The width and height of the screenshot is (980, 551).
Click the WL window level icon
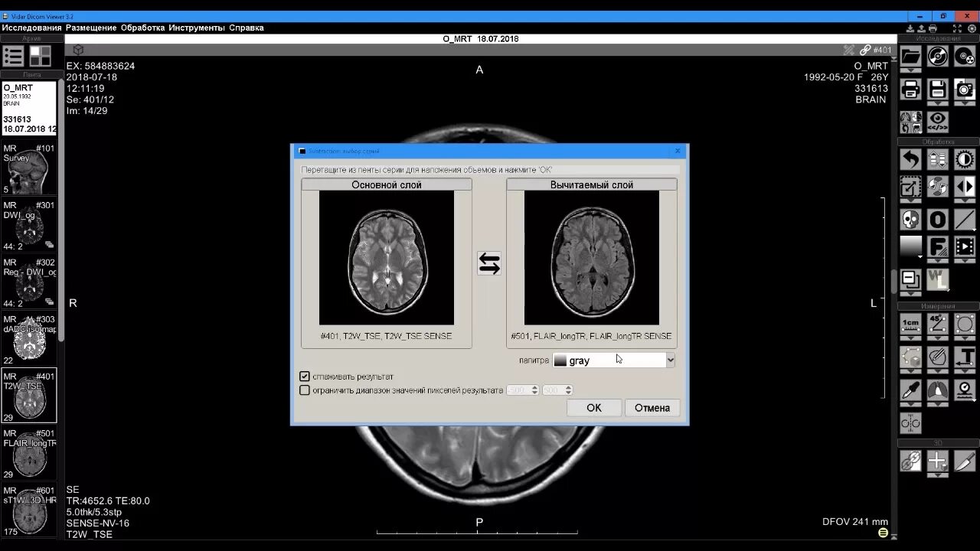pos(938,279)
